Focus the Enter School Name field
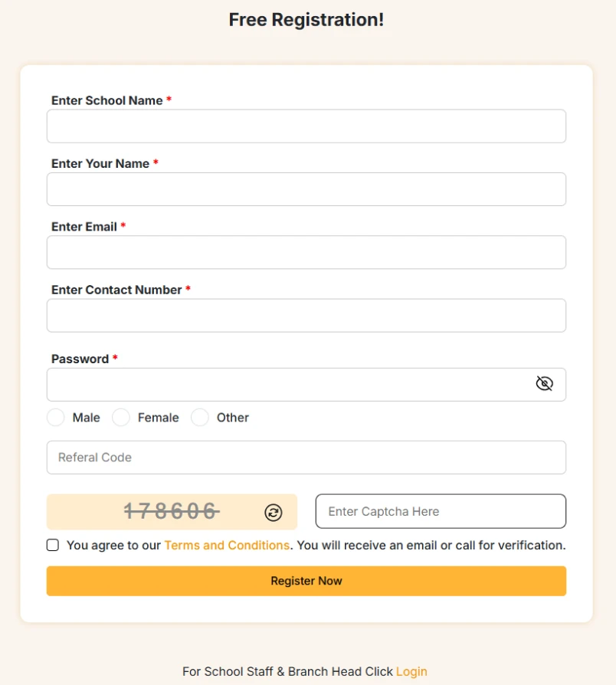 coord(306,126)
